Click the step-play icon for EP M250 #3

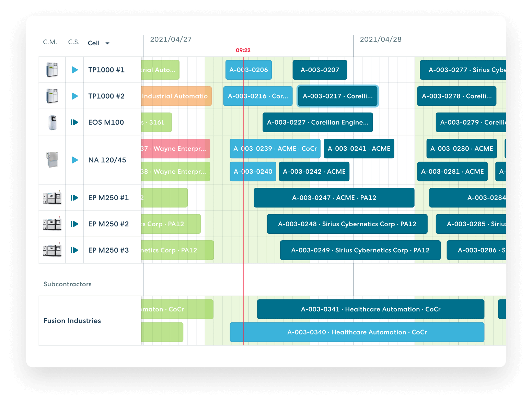click(x=74, y=250)
